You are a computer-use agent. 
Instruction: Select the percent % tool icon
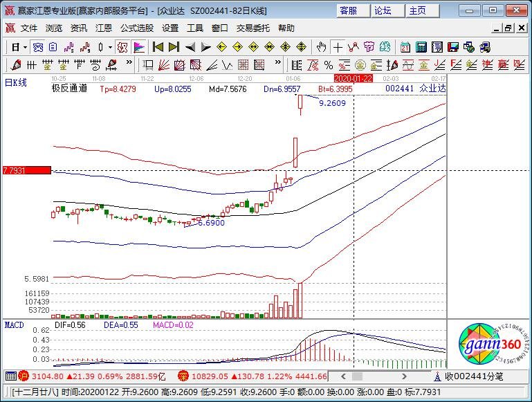point(329,64)
